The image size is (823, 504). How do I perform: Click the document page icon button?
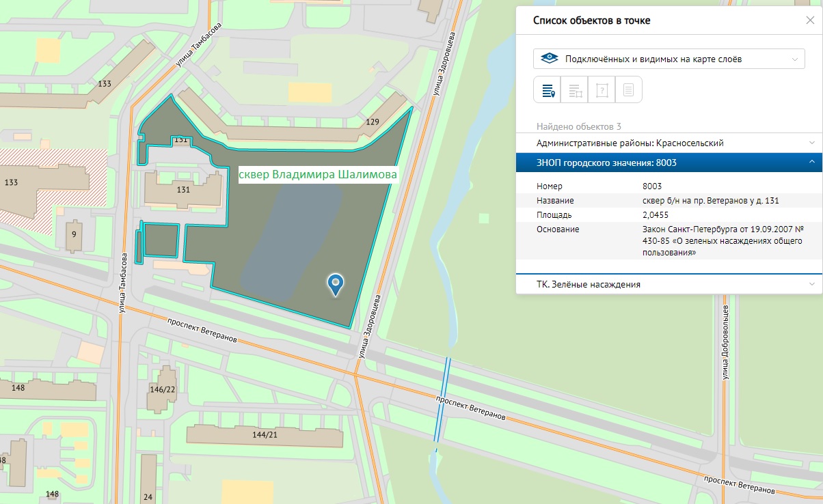point(629,90)
